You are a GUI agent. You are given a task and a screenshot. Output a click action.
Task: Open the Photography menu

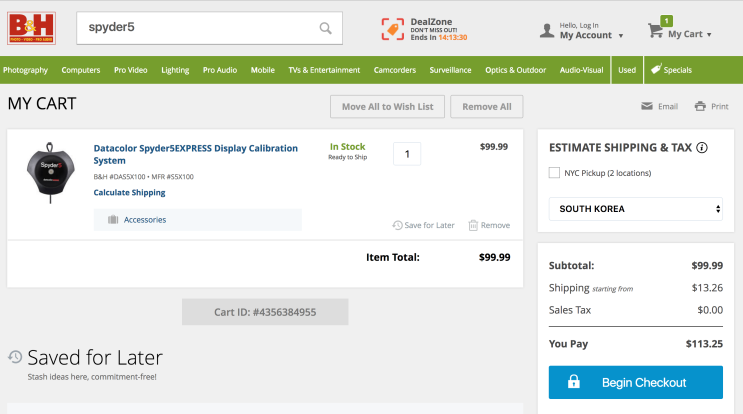26,70
